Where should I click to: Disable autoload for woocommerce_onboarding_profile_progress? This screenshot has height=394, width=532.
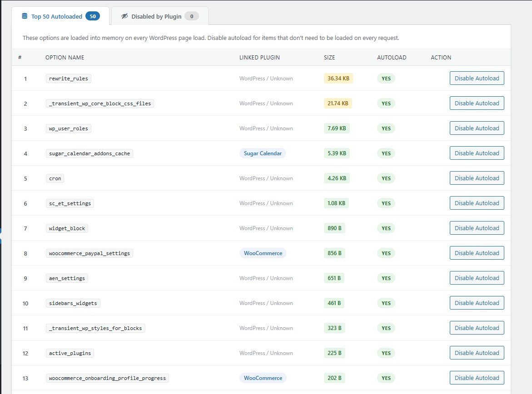tap(477, 378)
